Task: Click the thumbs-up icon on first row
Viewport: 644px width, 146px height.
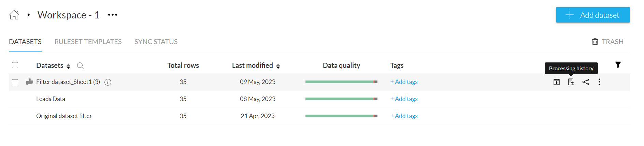Action: pyautogui.click(x=30, y=82)
